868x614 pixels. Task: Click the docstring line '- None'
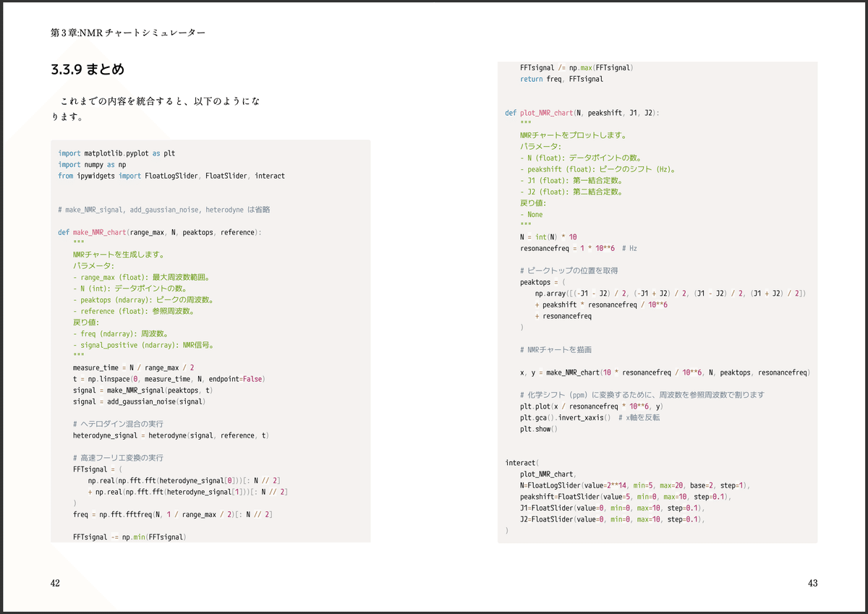tap(531, 214)
